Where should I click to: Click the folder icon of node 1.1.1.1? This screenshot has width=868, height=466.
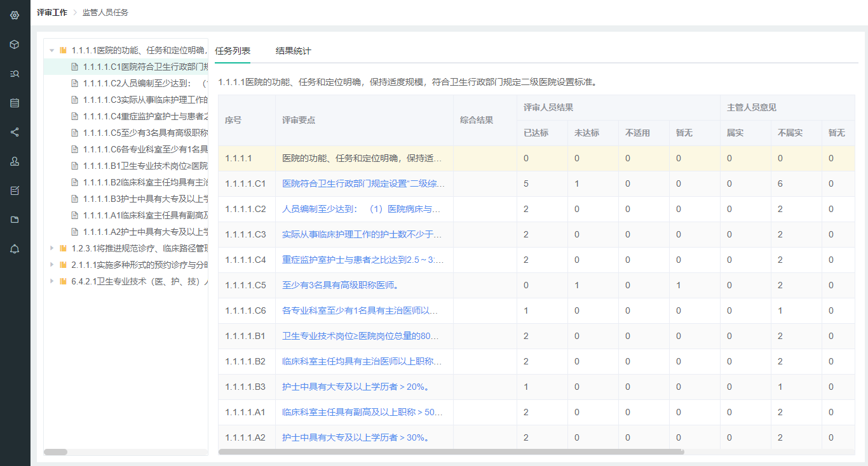tap(63, 50)
